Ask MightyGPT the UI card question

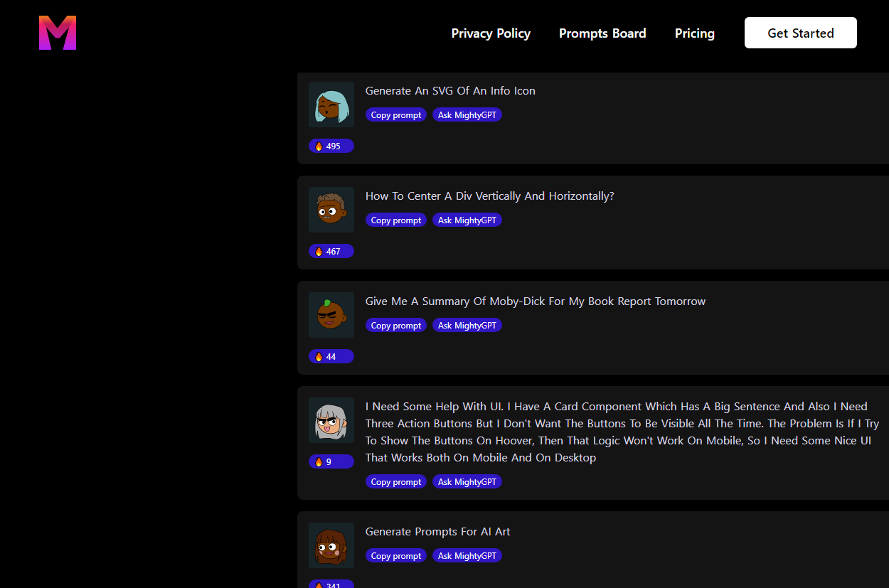[x=467, y=481]
